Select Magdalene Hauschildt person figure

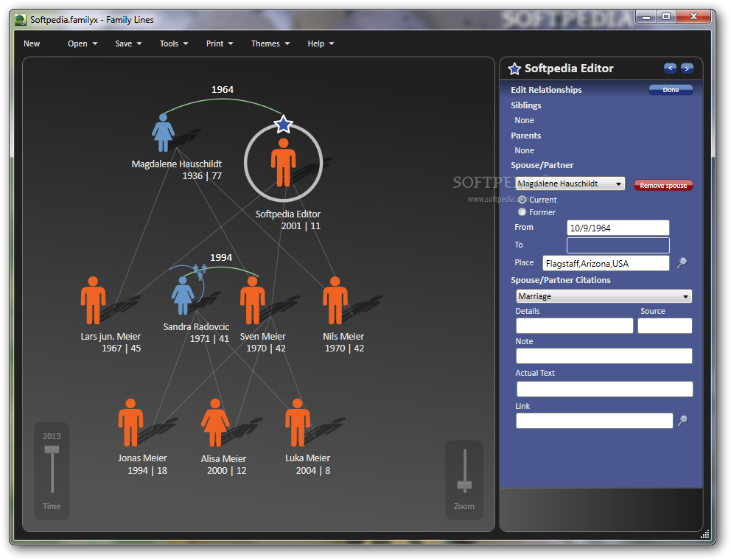pos(163,133)
